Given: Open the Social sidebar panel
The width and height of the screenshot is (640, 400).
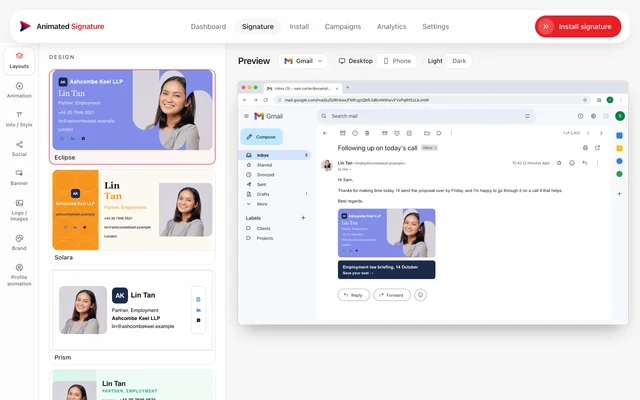Looking at the screenshot, I should coord(19,149).
